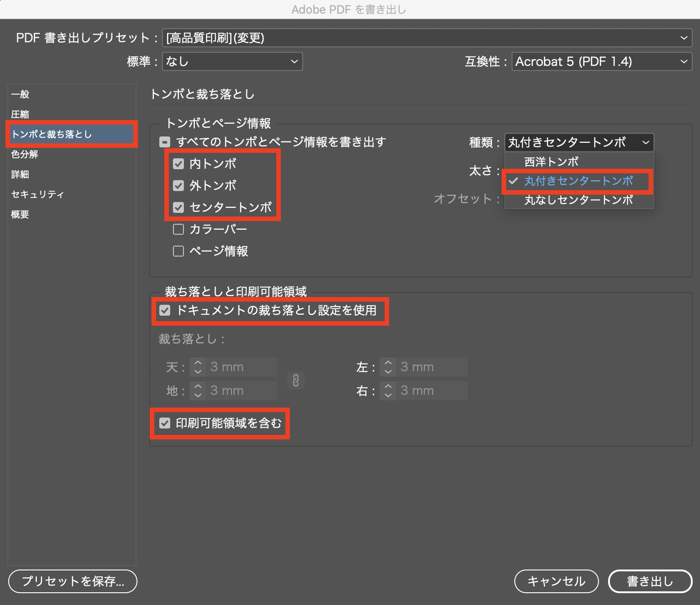Click プリセットを保存... button
Screen dimensions: 700x605
pyautogui.click(x=73, y=581)
